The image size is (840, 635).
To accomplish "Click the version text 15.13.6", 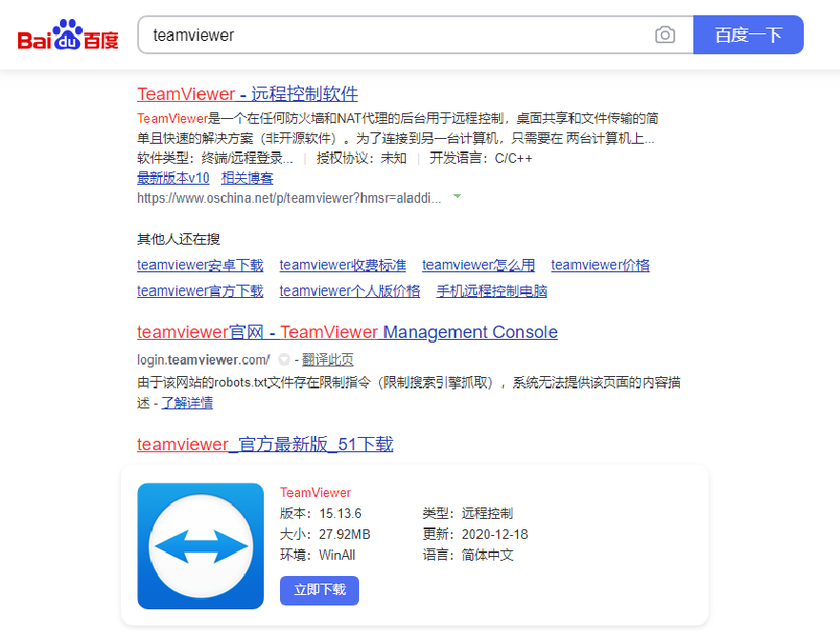I will click(x=340, y=513).
